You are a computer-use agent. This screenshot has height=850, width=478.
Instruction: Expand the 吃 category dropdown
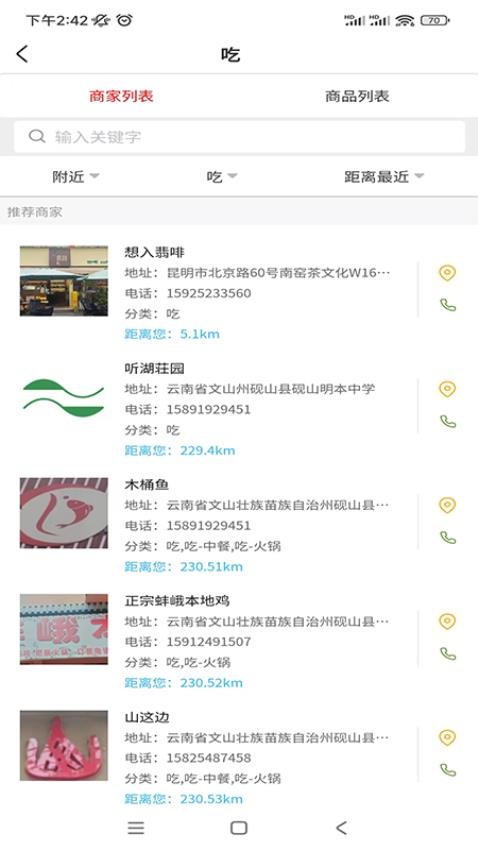pos(222,177)
